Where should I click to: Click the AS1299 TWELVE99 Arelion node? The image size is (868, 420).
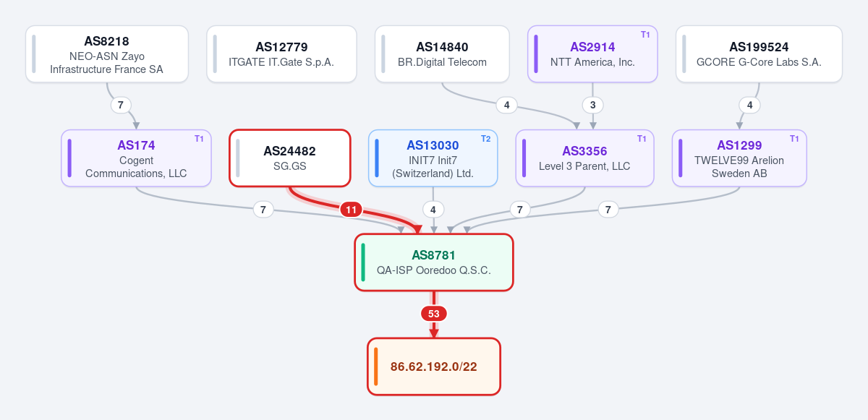click(739, 158)
